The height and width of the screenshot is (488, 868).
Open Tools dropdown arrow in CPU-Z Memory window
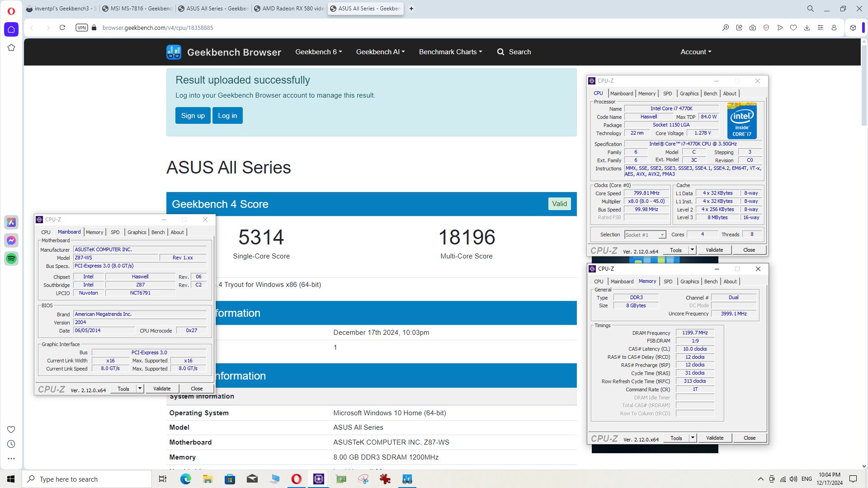692,438
